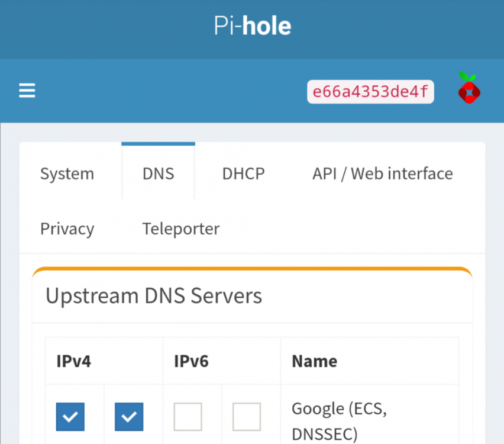The width and height of the screenshot is (504, 444).
Task: Click the Pi-hole raspberry logo icon
Action: 469,88
